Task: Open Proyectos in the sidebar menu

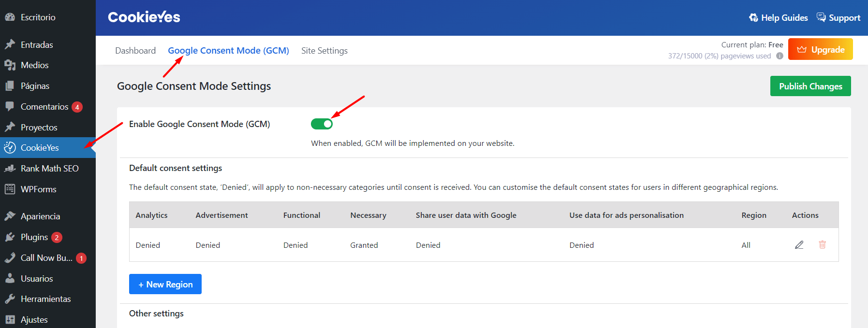Action: [x=48, y=127]
